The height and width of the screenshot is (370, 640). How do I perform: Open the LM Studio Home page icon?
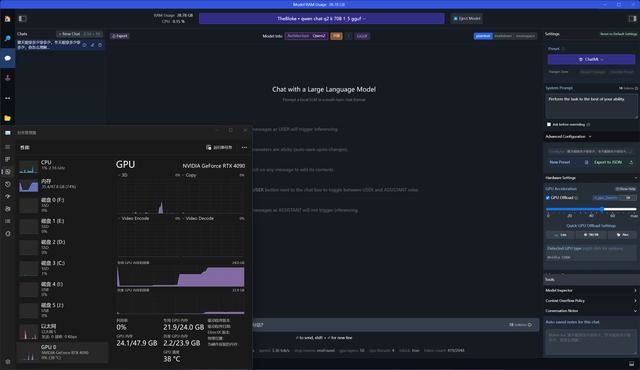[7, 19]
